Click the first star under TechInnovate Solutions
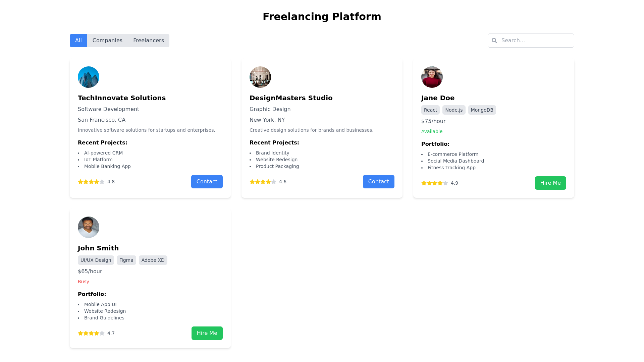The height and width of the screenshot is (362, 644). click(80, 182)
